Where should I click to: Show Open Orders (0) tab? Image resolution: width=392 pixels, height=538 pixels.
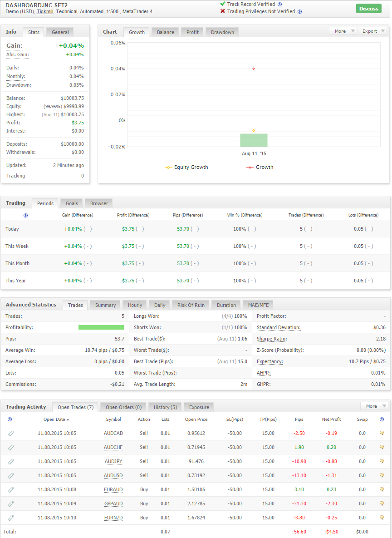pyautogui.click(x=123, y=407)
